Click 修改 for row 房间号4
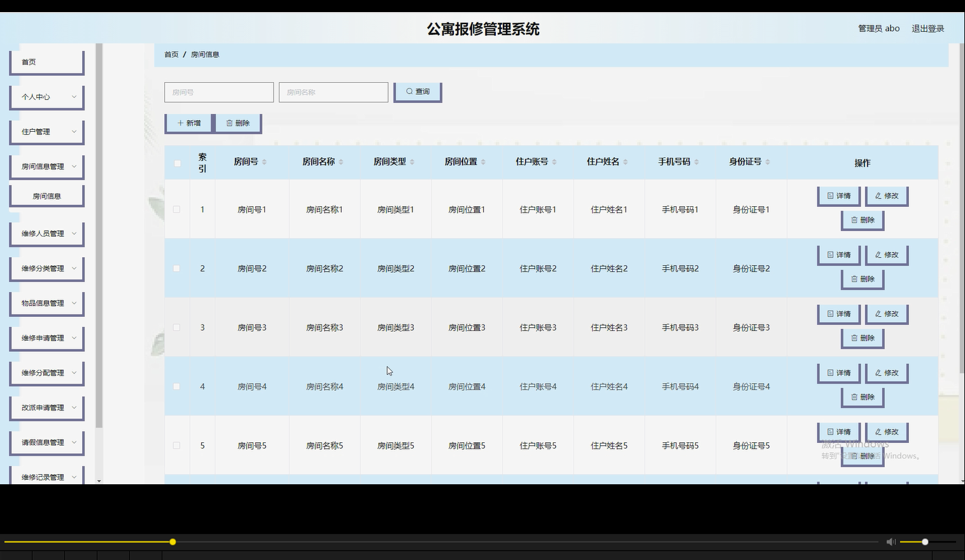The image size is (965, 560). tap(886, 373)
